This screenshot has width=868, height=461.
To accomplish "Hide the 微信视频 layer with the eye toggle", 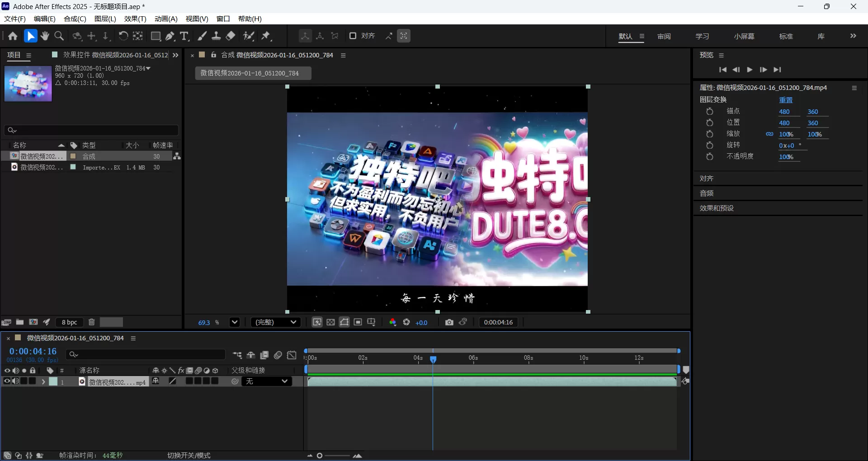I will [x=7, y=381].
